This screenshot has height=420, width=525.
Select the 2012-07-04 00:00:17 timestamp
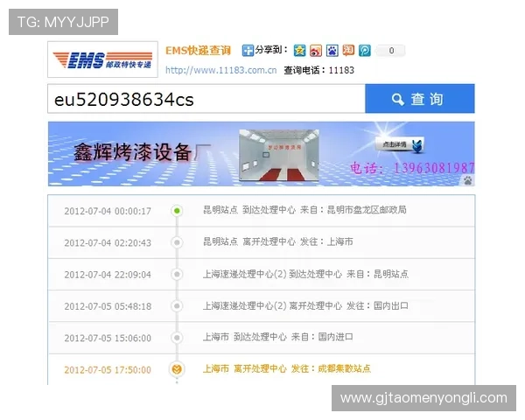pos(108,212)
